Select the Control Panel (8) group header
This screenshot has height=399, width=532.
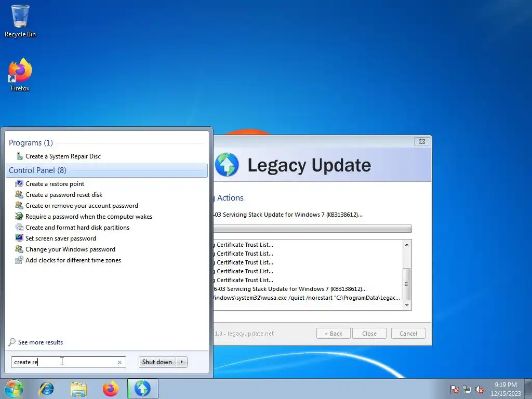tap(107, 170)
